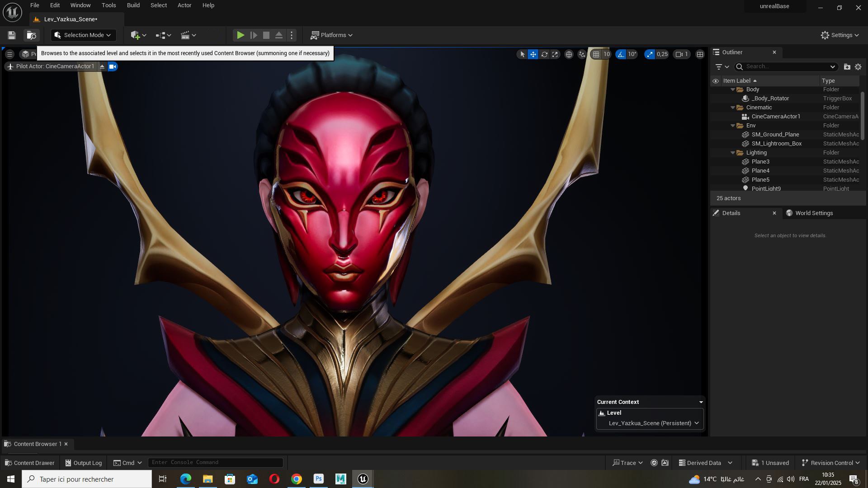
Task: Open the Trace menu
Action: pyautogui.click(x=627, y=463)
